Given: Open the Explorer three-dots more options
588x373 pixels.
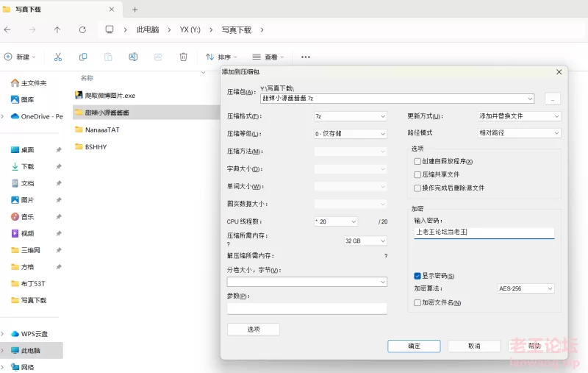Looking at the screenshot, I should pos(306,57).
